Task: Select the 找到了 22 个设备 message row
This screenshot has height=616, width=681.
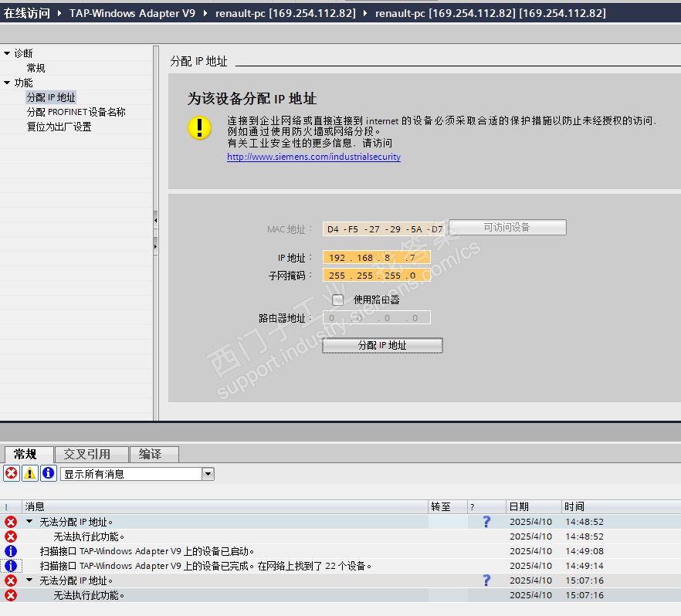Action: tap(340, 566)
